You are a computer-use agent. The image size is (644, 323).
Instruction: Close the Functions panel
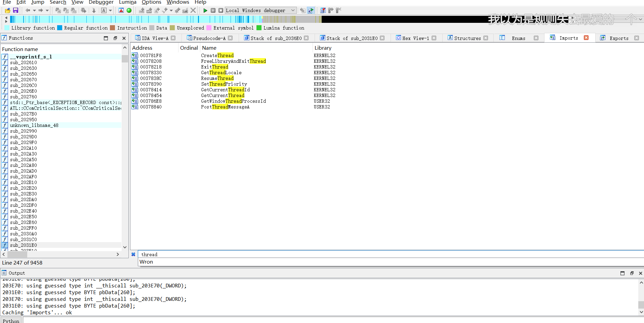point(124,38)
